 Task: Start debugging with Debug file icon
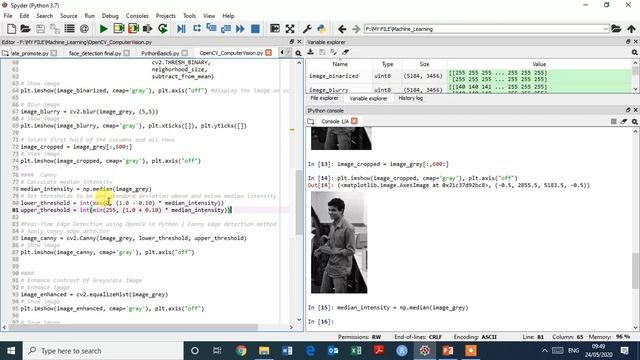[x=182, y=29]
